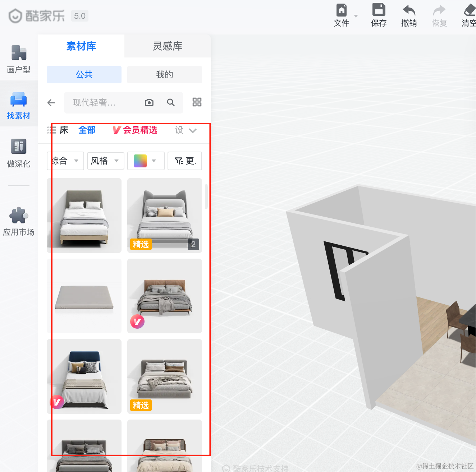Focus the 现代轻奢 search field
The width and height of the screenshot is (476, 472).
[104, 103]
